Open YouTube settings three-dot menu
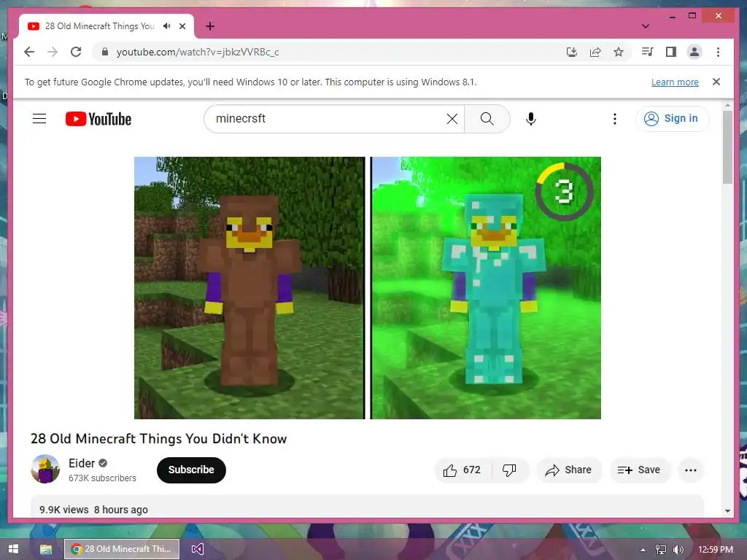747x560 pixels. coord(614,119)
